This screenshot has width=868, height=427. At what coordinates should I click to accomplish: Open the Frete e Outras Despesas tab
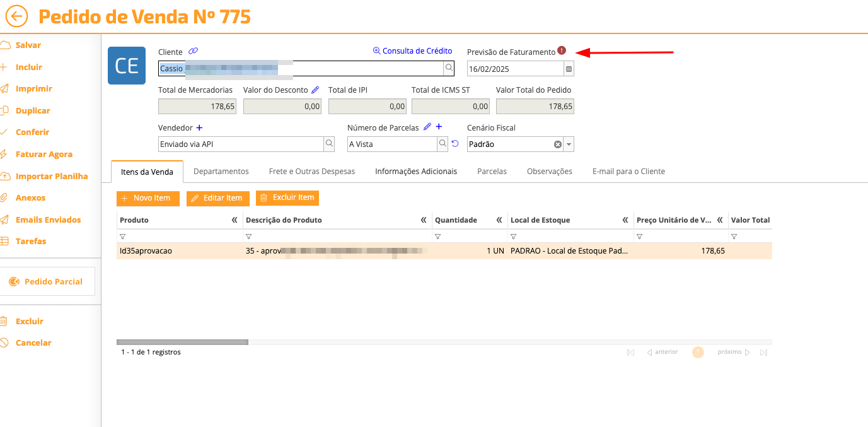(311, 172)
